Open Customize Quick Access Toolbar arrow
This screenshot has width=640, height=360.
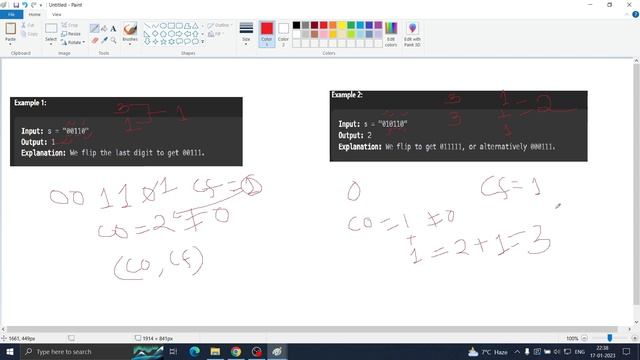pyautogui.click(x=41, y=5)
